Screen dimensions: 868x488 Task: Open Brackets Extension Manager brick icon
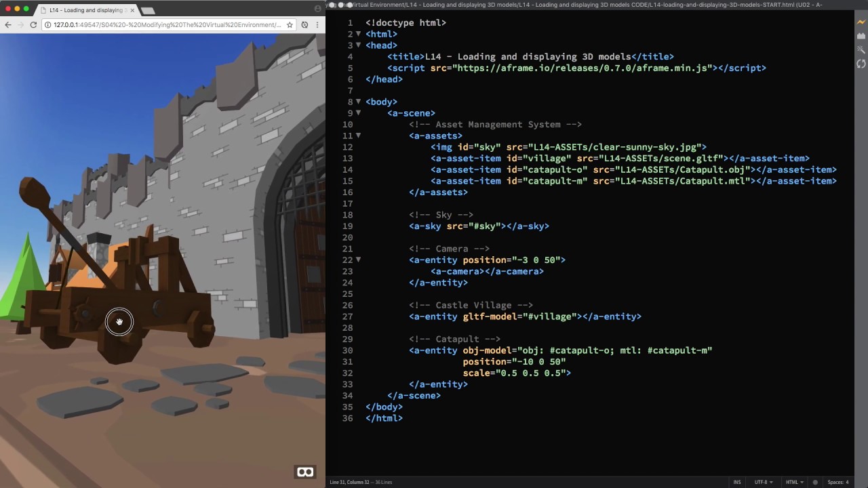tap(861, 36)
